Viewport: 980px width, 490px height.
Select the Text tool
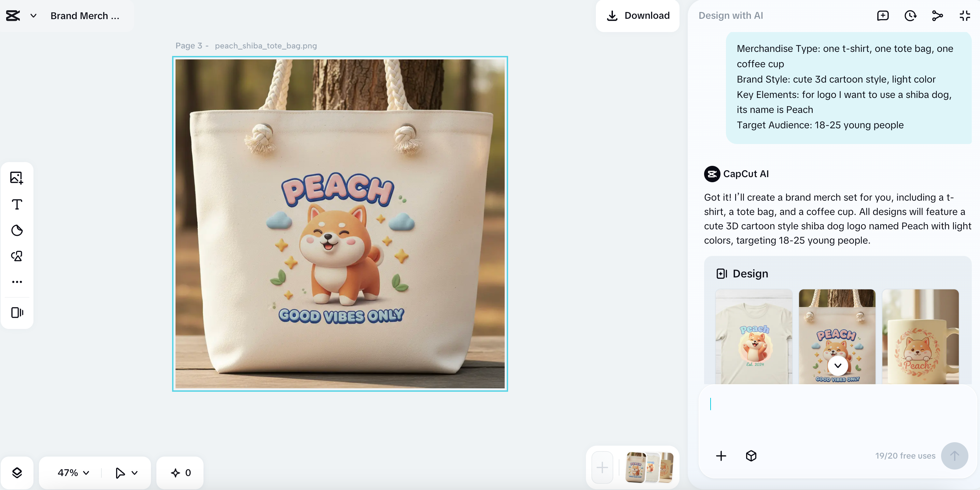(17, 204)
